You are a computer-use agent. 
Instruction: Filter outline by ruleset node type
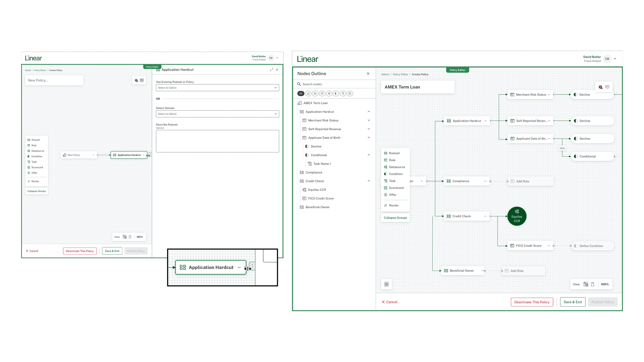click(315, 94)
